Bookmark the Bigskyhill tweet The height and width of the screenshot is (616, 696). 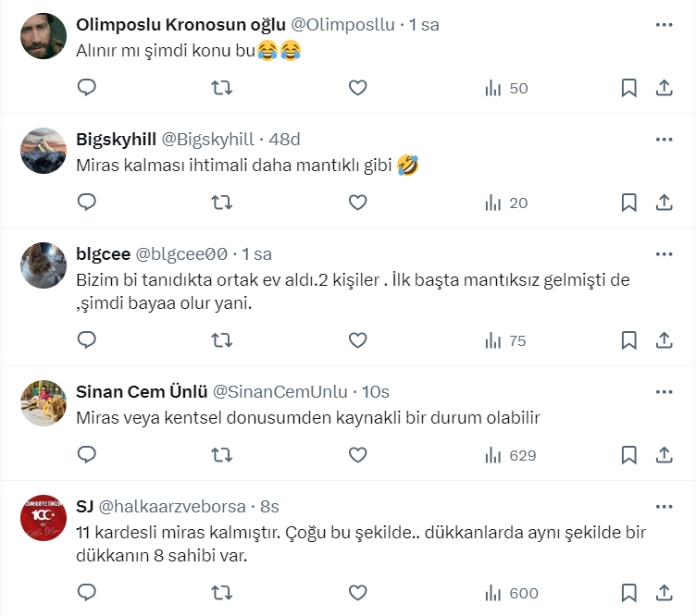pos(628,203)
